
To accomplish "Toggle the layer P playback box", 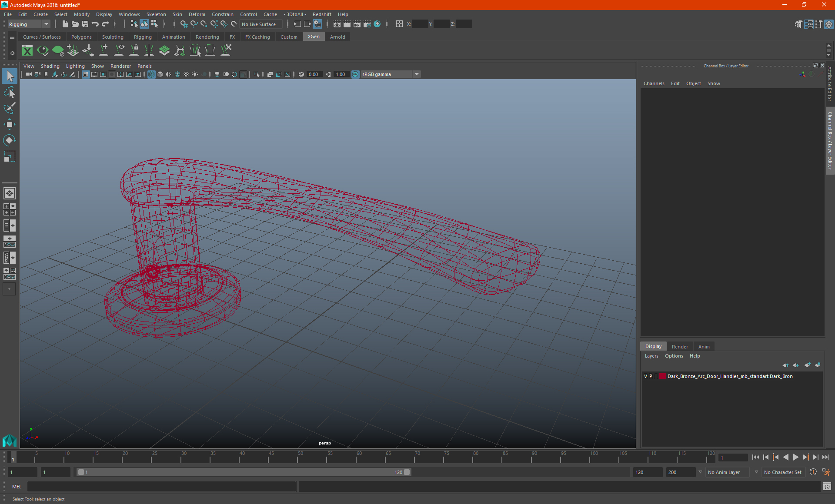I will pyautogui.click(x=651, y=377).
